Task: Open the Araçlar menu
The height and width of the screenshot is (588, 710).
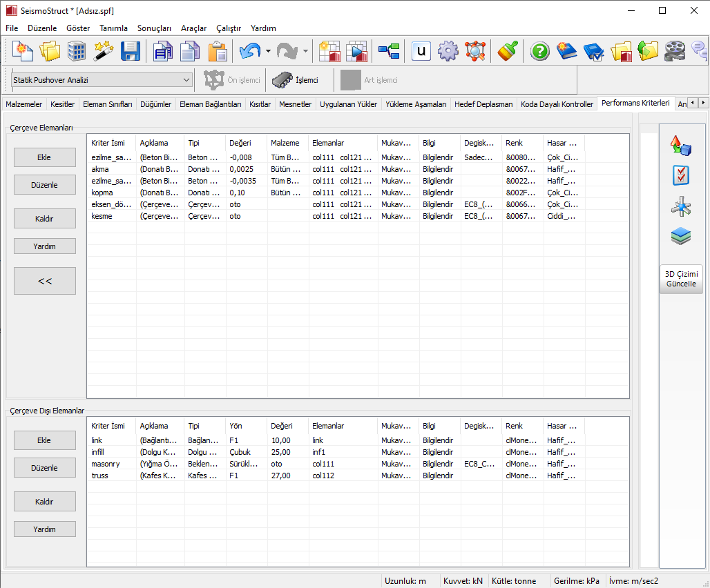Action: pos(193,28)
